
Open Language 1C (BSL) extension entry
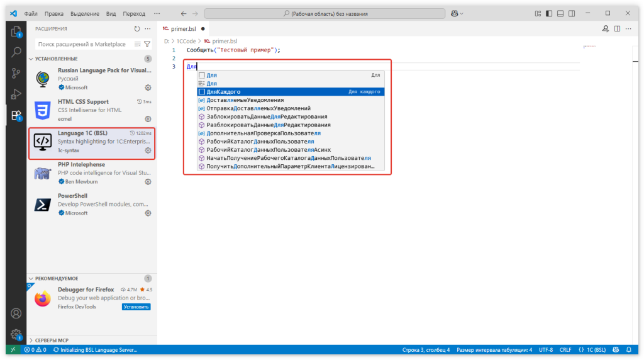tap(92, 143)
